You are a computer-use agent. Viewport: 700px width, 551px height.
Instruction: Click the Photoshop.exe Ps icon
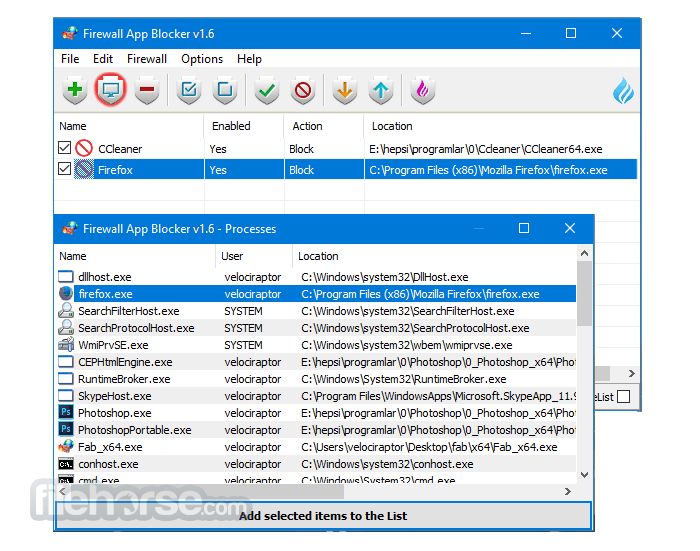(66, 412)
